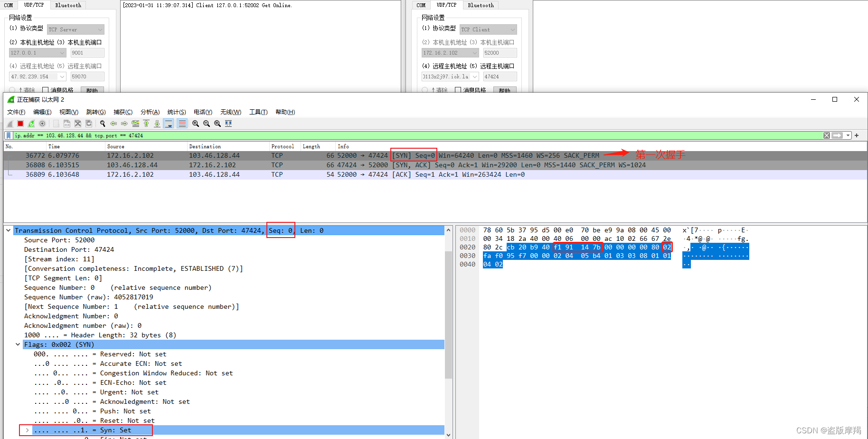Screen dimensions: 868x439
Task: Apply the display filter arrow
Action: pos(837,135)
